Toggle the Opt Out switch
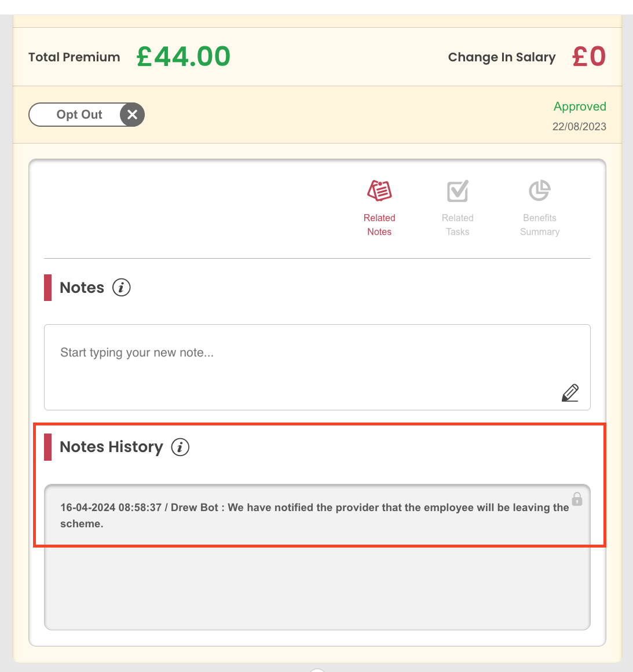This screenshot has width=633, height=672. (87, 115)
